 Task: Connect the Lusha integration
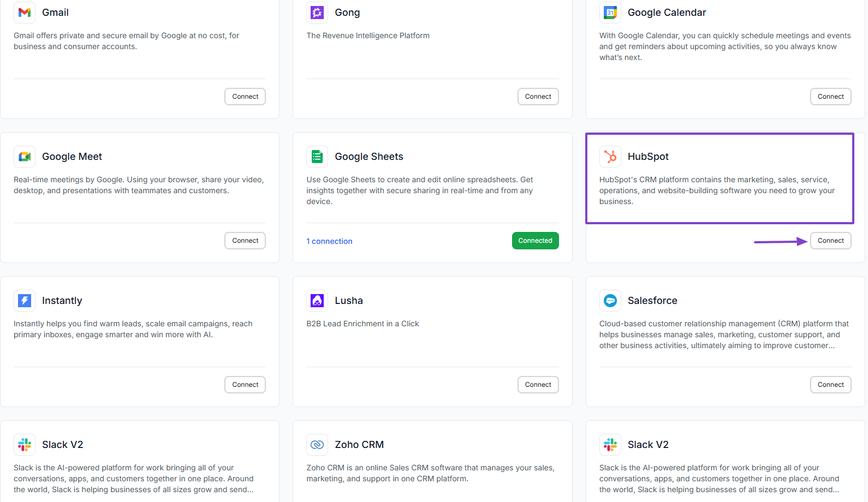pyautogui.click(x=538, y=385)
